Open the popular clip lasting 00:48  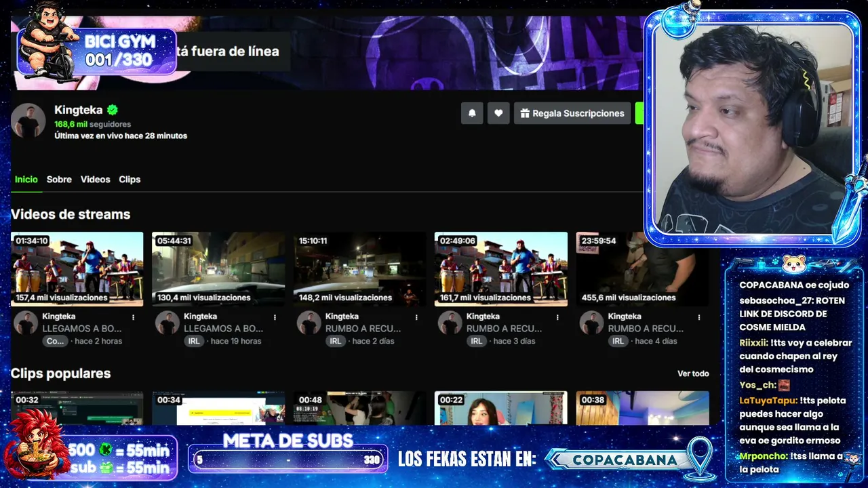point(360,408)
